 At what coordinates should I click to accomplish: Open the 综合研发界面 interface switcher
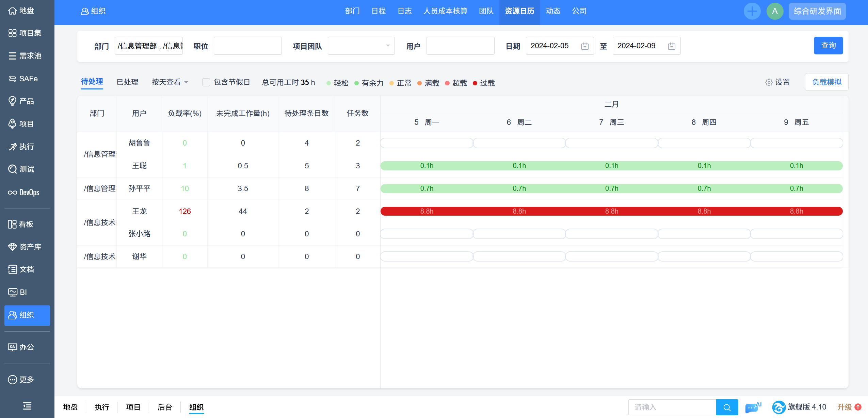pos(817,11)
